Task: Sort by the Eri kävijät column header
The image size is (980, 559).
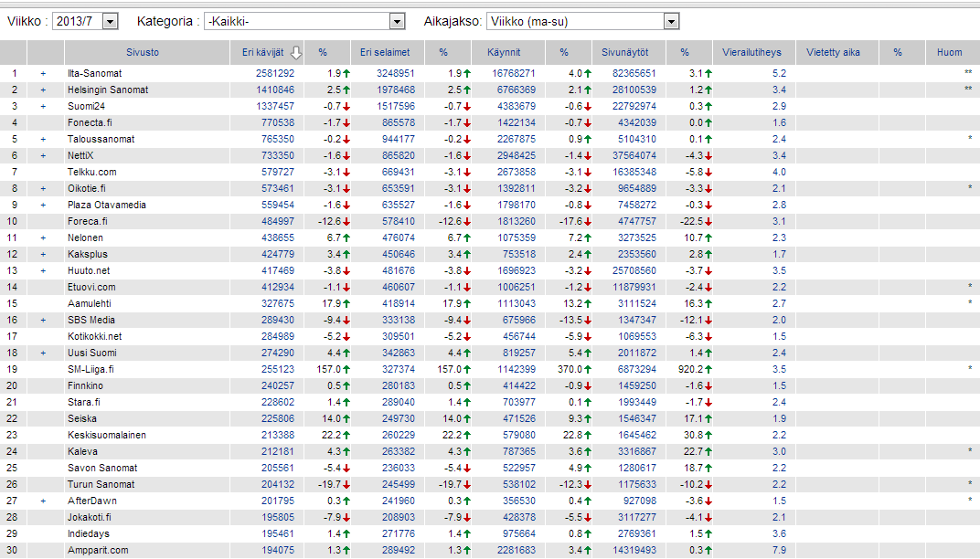Action: pos(262,52)
